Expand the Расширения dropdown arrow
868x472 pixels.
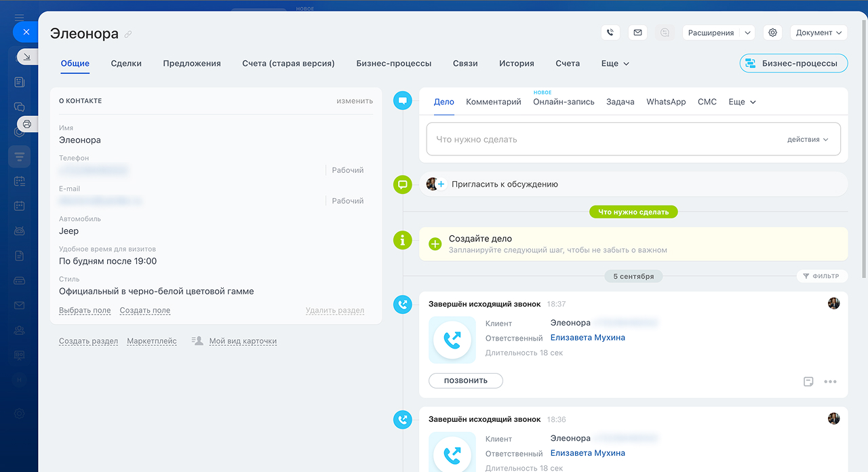click(747, 33)
